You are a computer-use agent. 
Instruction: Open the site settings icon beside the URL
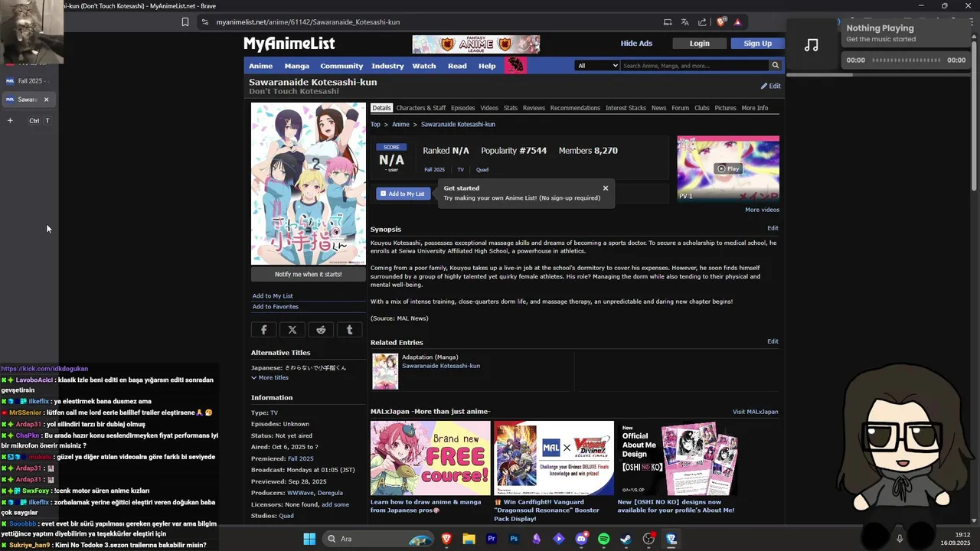coord(204,22)
